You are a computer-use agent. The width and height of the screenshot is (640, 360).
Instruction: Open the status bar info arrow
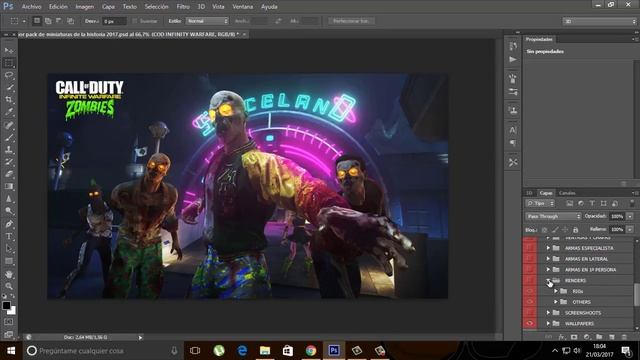click(140, 338)
